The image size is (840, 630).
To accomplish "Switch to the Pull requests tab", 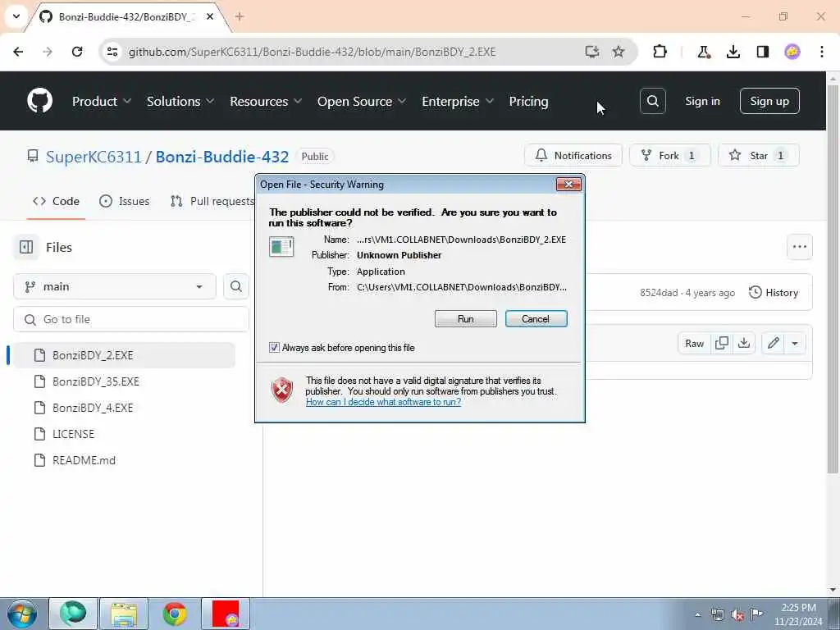I will coord(212,201).
